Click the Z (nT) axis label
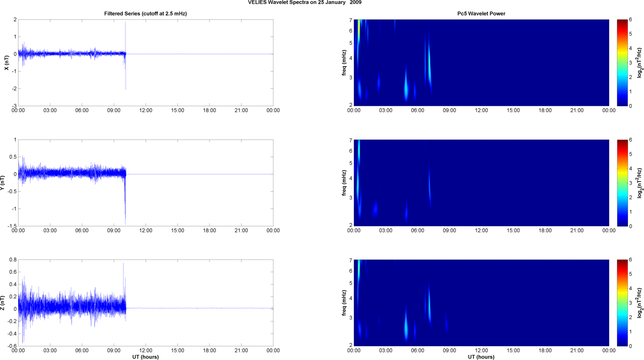644x360 pixels. coord(3,303)
